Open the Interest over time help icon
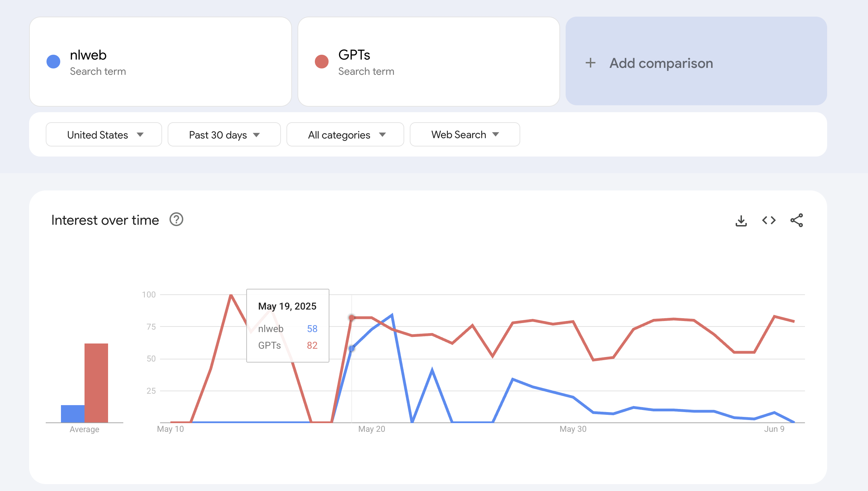868x491 pixels. 176,220
